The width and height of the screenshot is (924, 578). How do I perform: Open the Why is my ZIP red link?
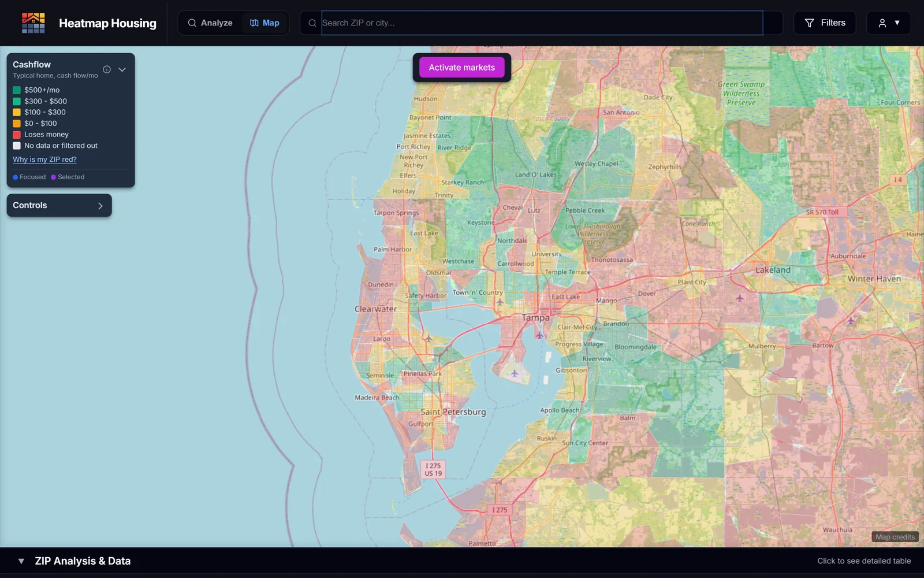(x=44, y=160)
